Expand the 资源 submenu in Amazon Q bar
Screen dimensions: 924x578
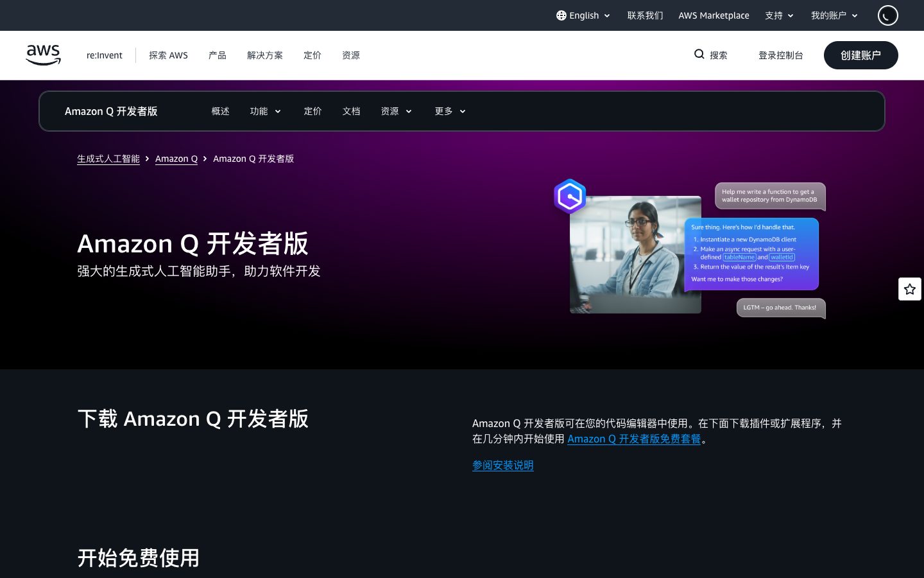click(397, 111)
